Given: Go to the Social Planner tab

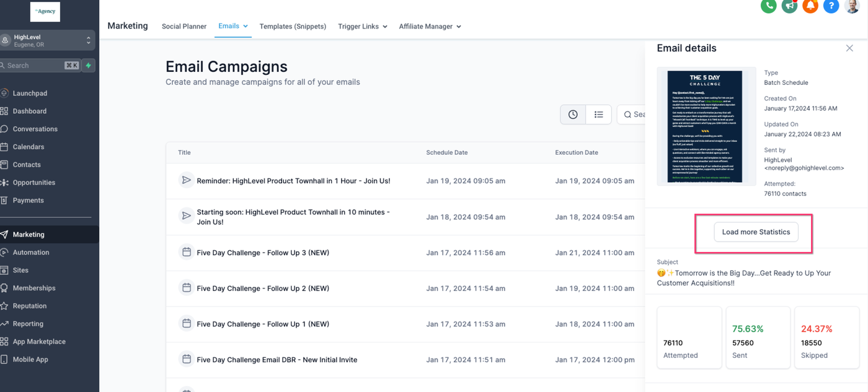Looking at the screenshot, I should coord(184,27).
